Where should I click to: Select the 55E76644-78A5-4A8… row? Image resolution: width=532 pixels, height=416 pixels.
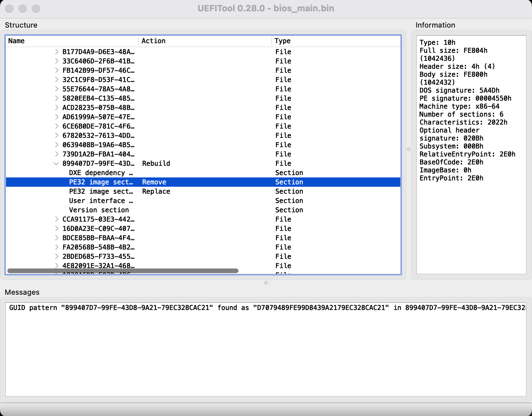coord(203,89)
